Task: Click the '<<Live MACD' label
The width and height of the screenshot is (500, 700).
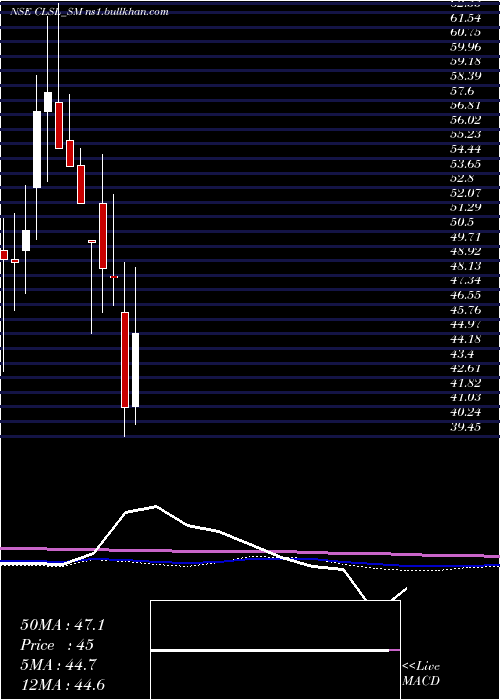Action: pos(421,673)
